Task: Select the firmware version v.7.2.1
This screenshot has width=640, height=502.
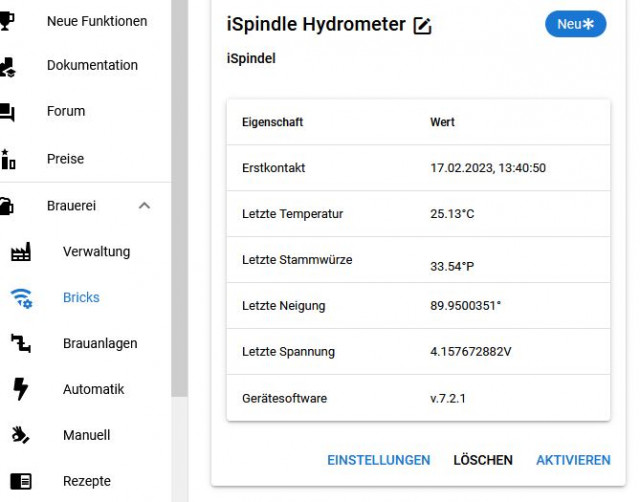Action: pos(448,398)
